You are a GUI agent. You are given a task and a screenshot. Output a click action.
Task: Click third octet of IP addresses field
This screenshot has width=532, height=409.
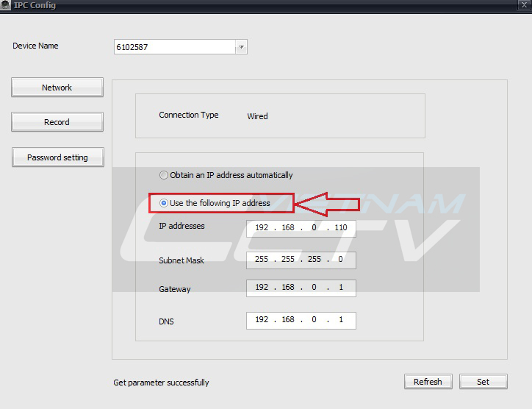(314, 228)
